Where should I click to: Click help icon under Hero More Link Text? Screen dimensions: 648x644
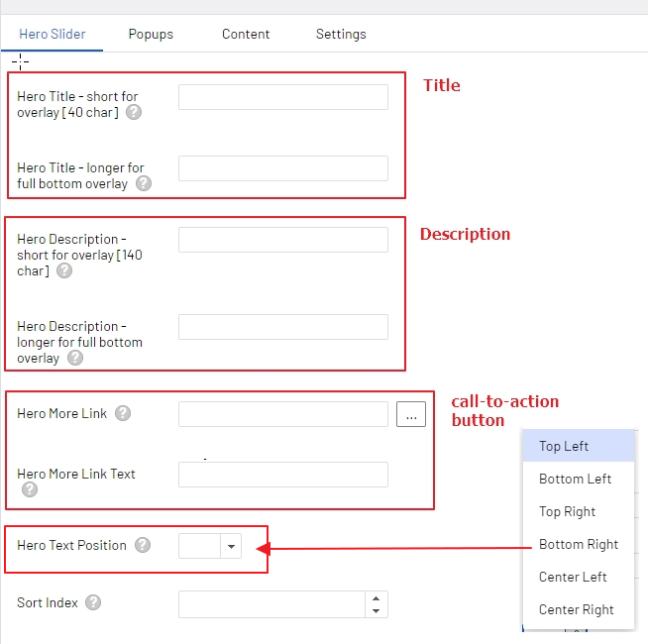coord(30,489)
